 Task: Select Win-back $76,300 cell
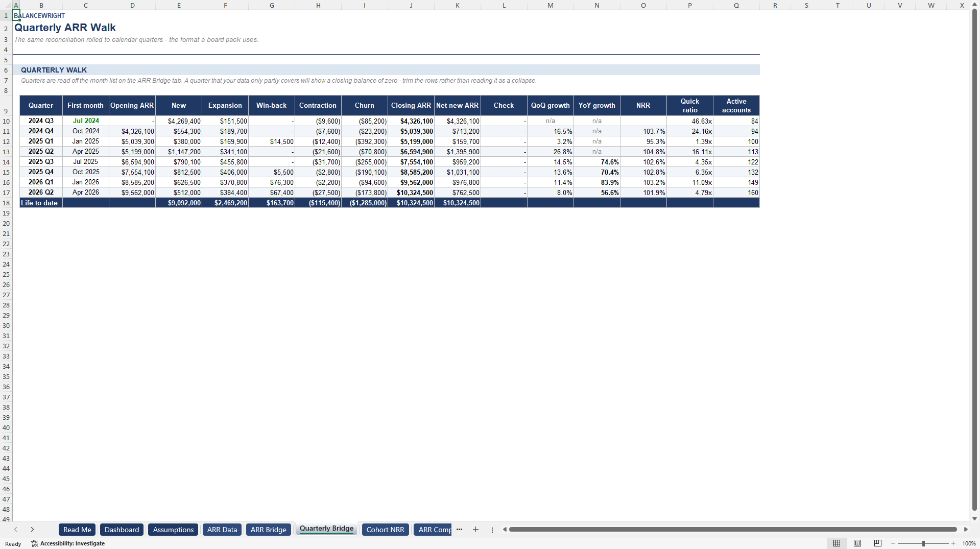click(x=272, y=182)
